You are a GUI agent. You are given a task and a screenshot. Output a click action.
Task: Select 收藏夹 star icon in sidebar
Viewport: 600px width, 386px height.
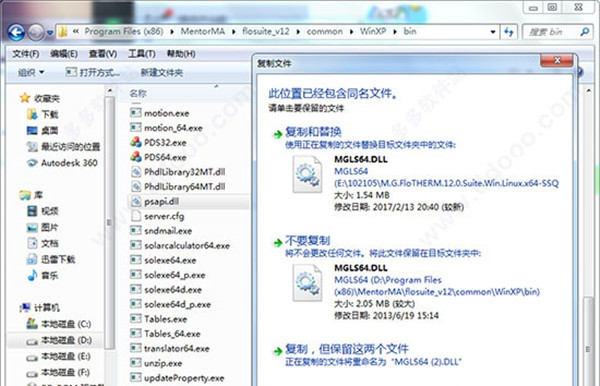coord(25,98)
